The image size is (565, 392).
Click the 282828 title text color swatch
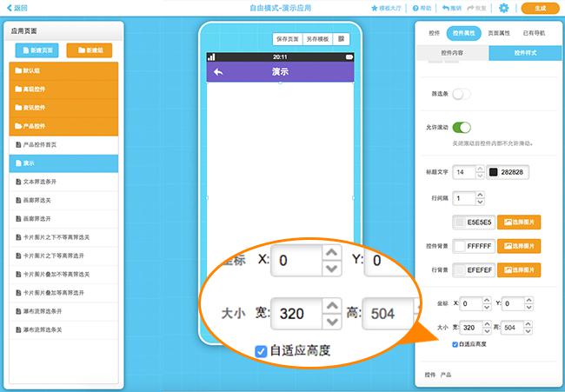[x=493, y=173]
